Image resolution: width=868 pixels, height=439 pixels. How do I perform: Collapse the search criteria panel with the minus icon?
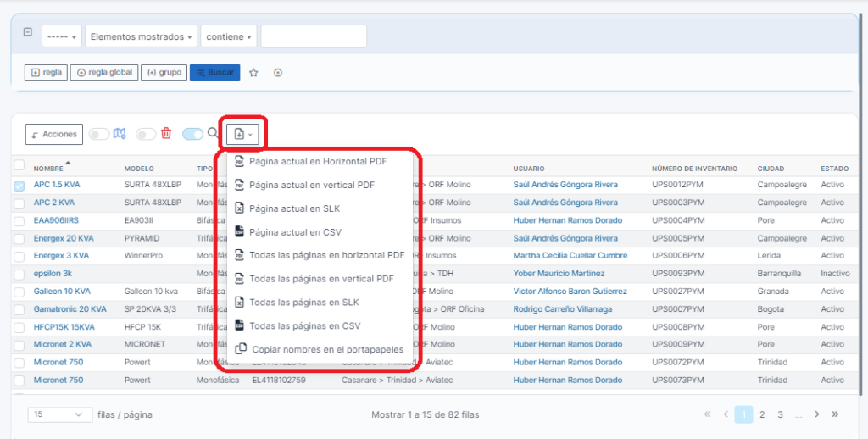[28, 32]
